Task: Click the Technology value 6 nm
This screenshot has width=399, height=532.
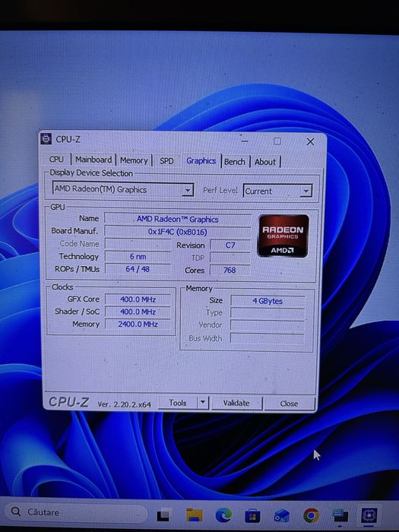Action: click(x=138, y=257)
